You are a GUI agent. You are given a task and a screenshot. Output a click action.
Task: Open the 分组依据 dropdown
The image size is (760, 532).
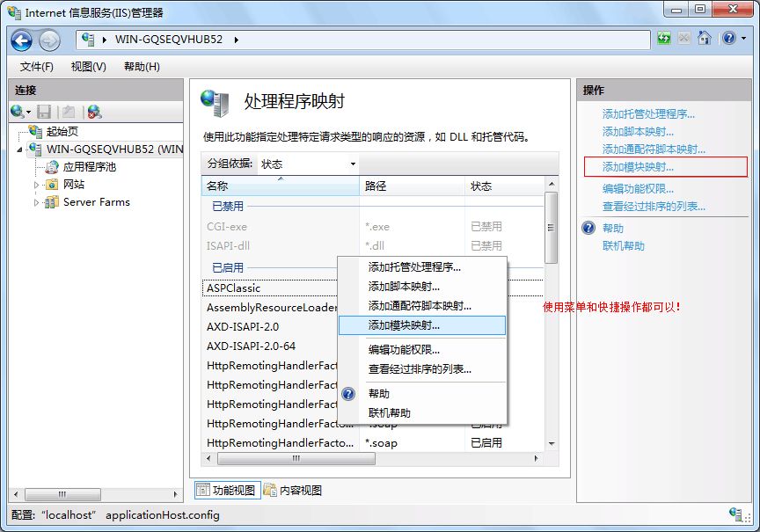[309, 164]
